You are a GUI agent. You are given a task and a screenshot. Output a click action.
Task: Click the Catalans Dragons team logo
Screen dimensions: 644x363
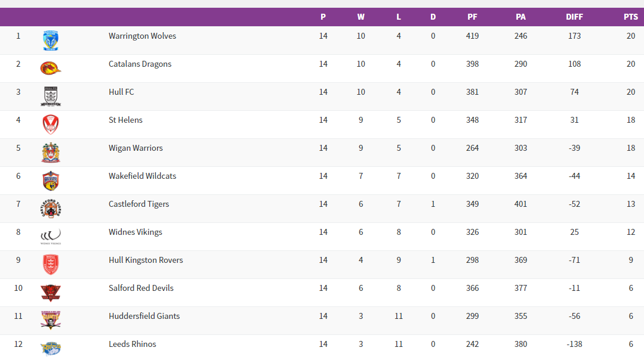tap(51, 69)
